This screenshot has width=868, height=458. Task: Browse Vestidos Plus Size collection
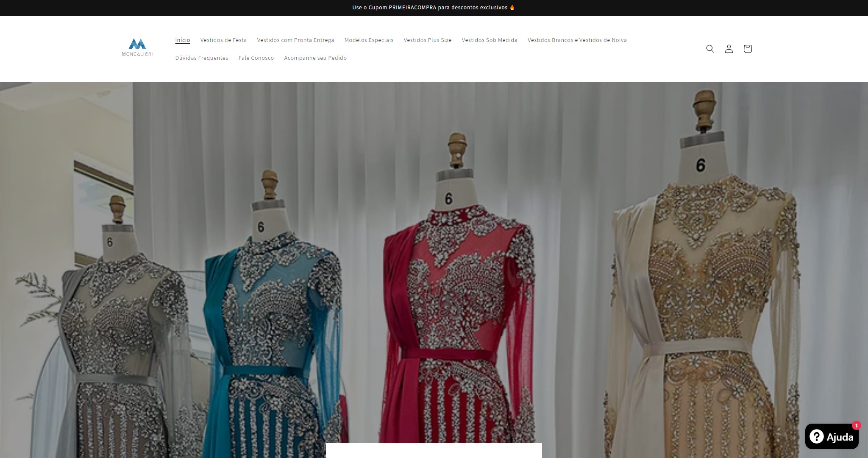click(x=428, y=40)
